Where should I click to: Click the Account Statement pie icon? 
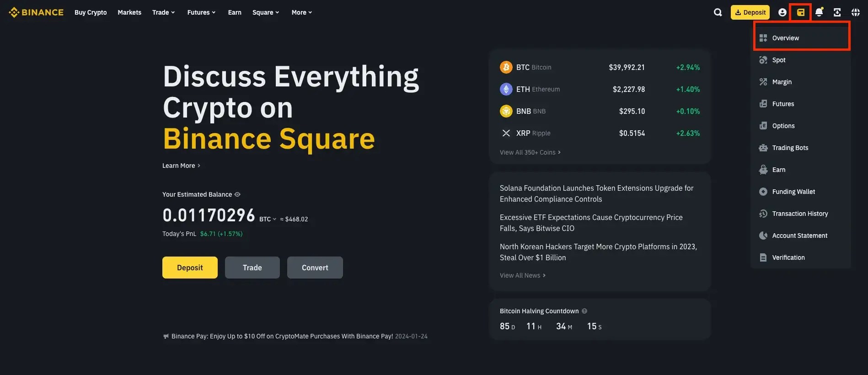[x=763, y=236]
